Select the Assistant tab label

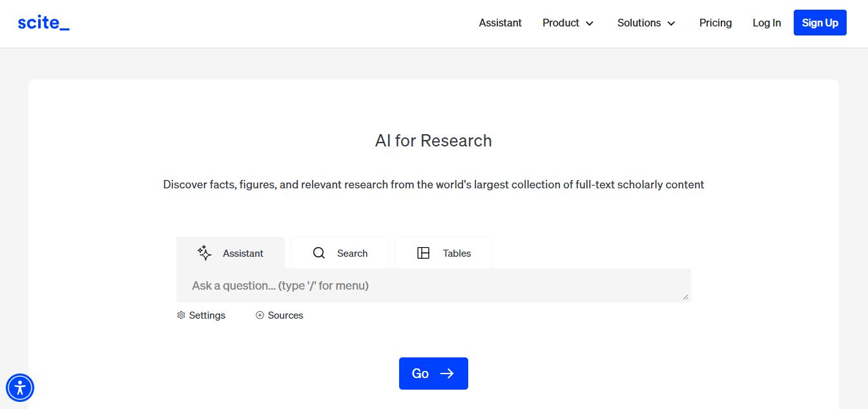coord(243,254)
